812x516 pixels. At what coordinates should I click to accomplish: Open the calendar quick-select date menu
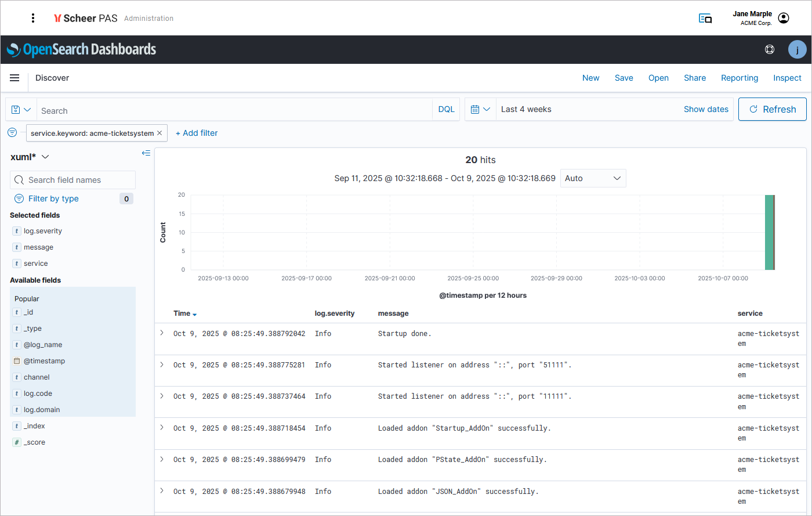(480, 109)
